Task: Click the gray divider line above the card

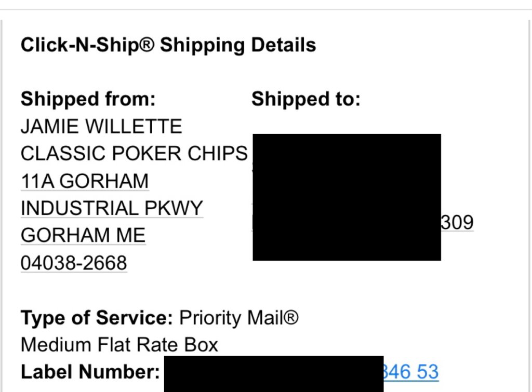Action: [266, 9]
